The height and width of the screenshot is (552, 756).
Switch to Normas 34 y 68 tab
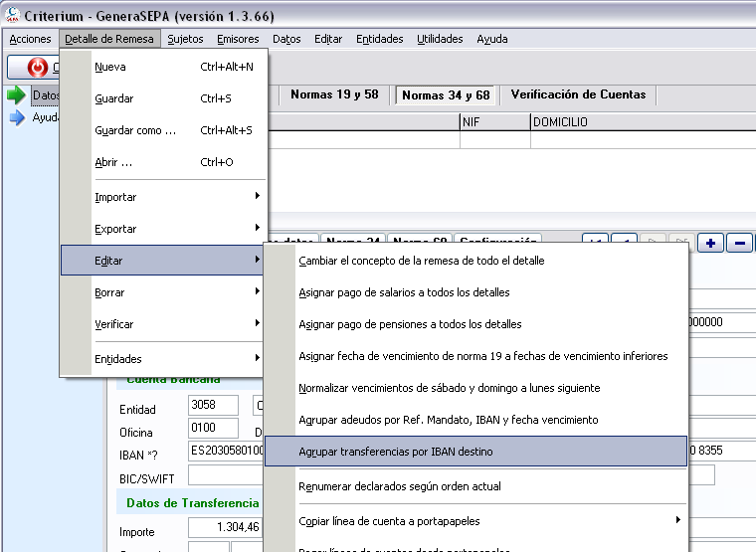tap(446, 94)
